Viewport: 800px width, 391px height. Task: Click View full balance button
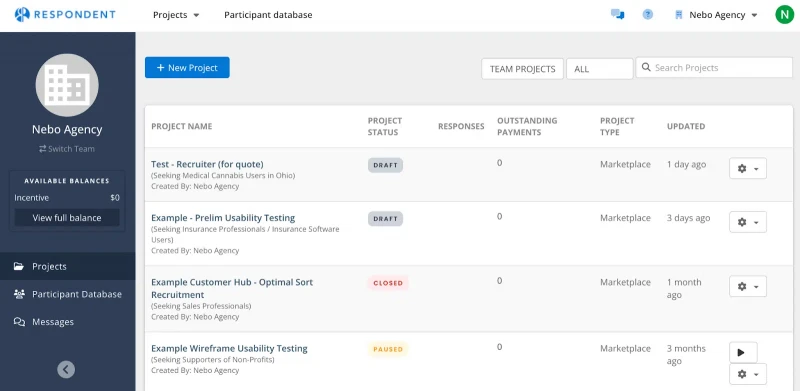(67, 217)
